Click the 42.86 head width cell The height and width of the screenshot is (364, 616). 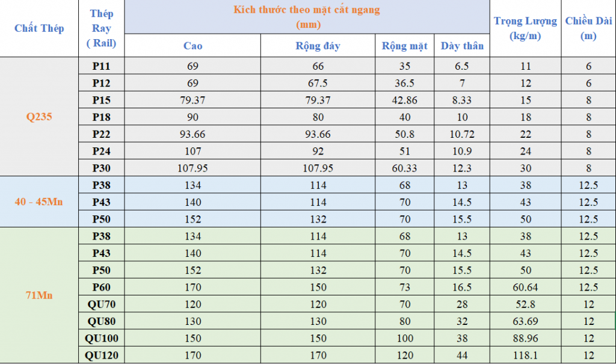pyautogui.click(x=404, y=100)
